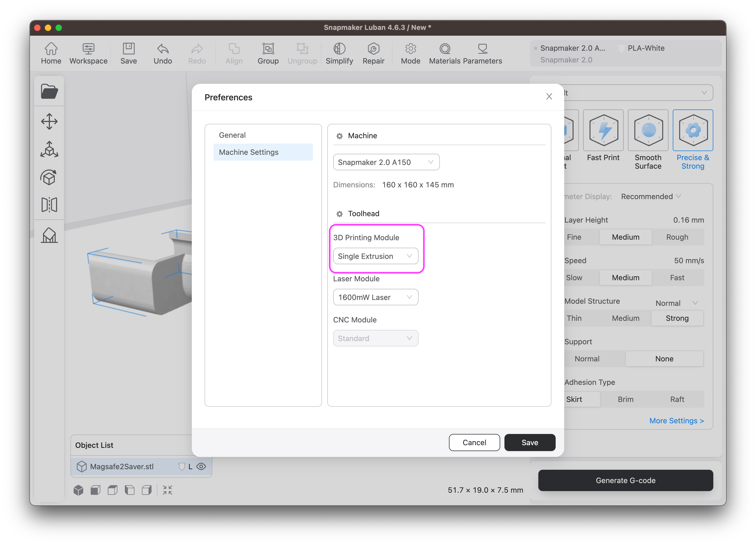
Task: Switch to the General preferences tab
Action: pos(232,135)
